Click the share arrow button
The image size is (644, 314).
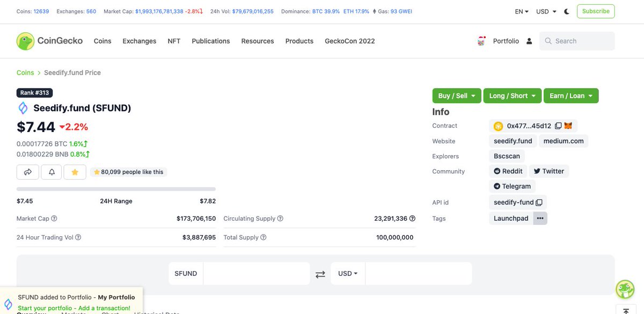28,172
